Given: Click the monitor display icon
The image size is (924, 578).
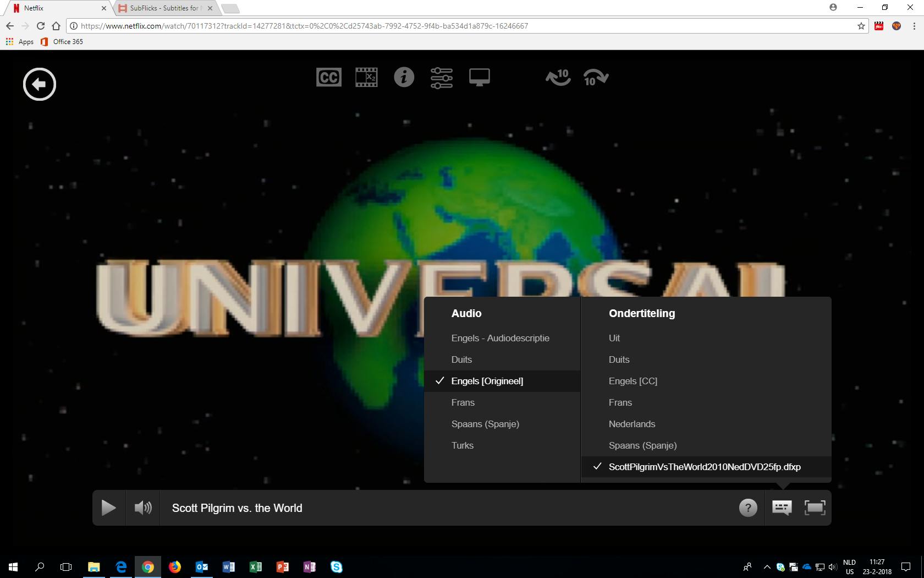Looking at the screenshot, I should click(x=479, y=78).
